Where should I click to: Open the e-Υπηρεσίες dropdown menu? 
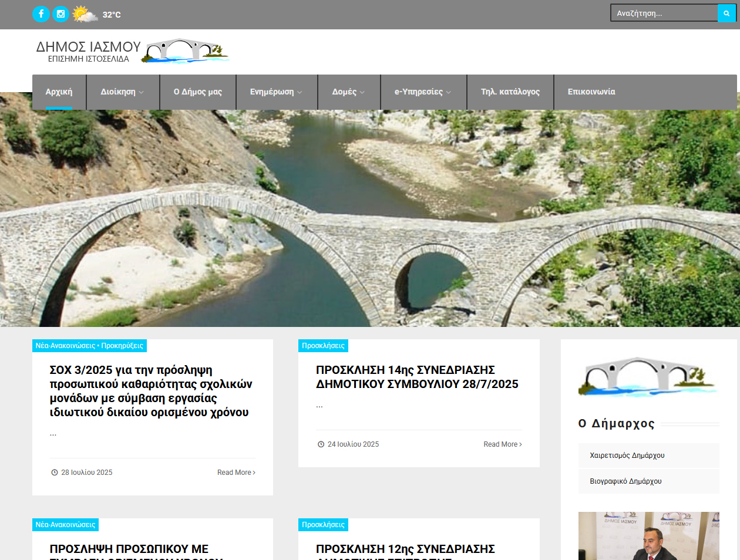423,92
